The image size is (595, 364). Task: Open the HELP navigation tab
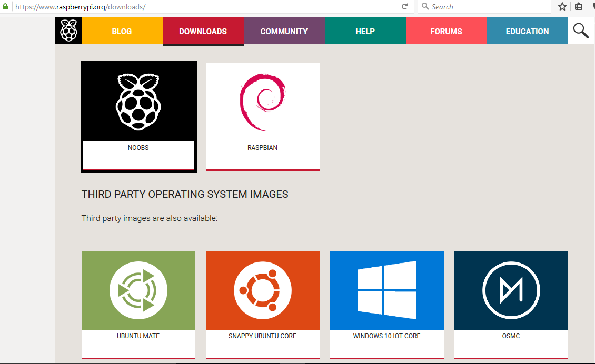tap(365, 31)
